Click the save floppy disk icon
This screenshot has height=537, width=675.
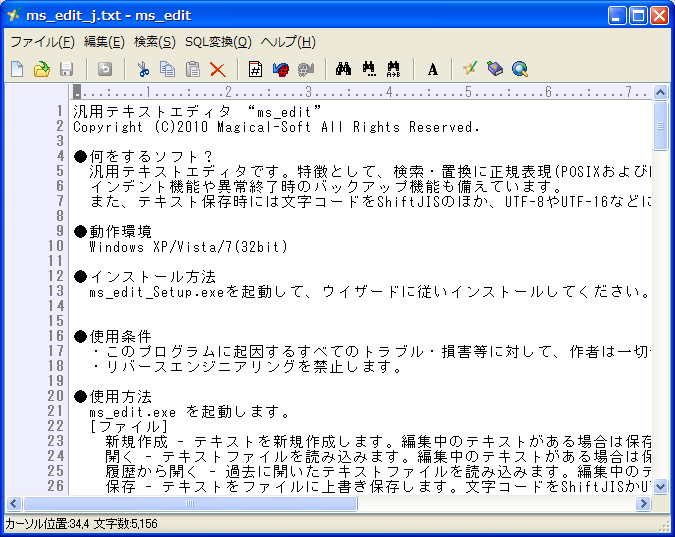click(x=66, y=69)
